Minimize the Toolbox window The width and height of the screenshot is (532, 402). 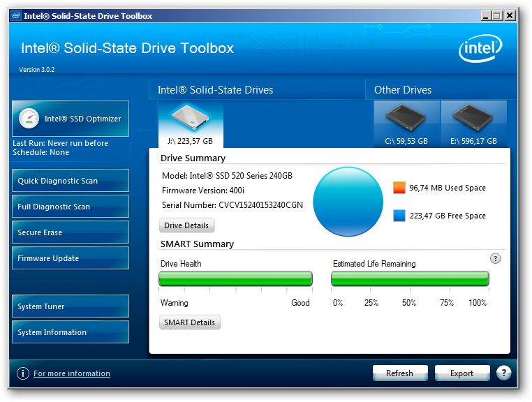pyautogui.click(x=486, y=15)
